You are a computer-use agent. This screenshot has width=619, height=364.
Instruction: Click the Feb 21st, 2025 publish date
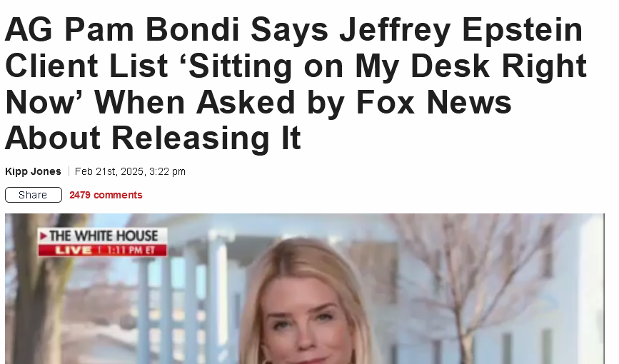click(x=130, y=171)
